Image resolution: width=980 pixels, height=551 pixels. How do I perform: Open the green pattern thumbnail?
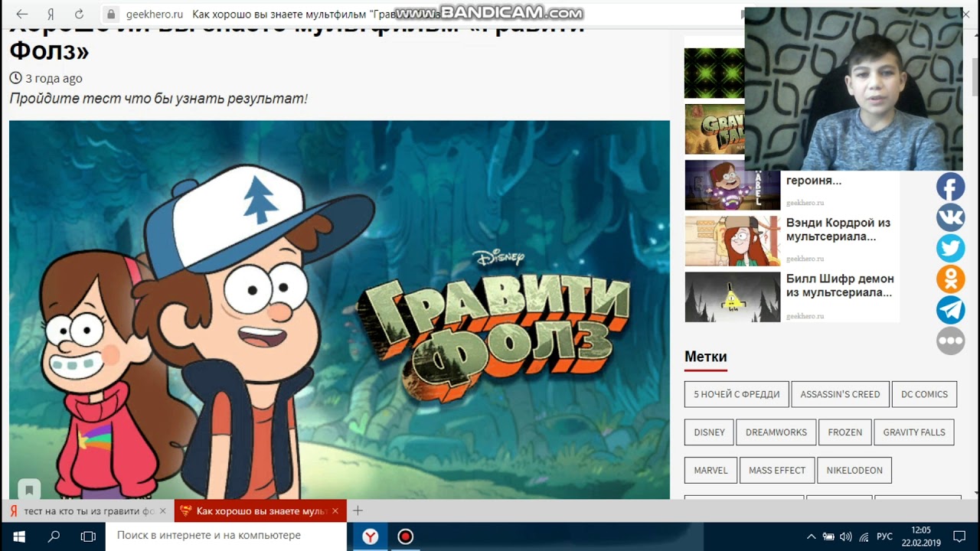714,73
